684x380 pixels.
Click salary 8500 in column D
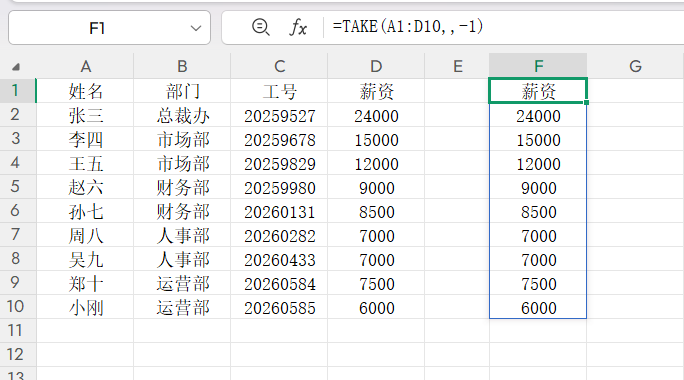click(376, 212)
